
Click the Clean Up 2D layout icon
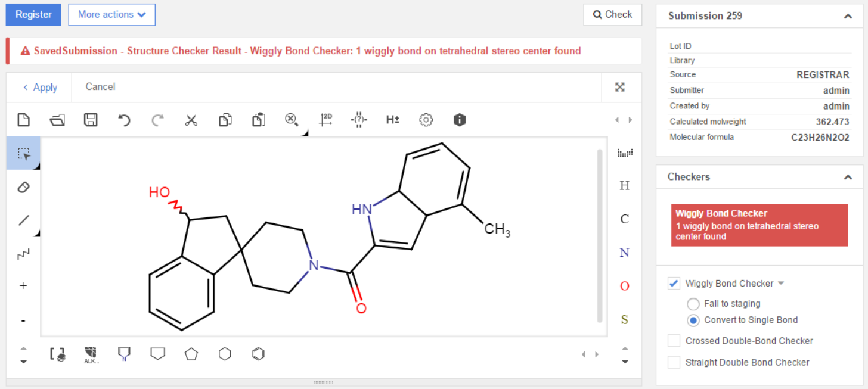pos(325,120)
